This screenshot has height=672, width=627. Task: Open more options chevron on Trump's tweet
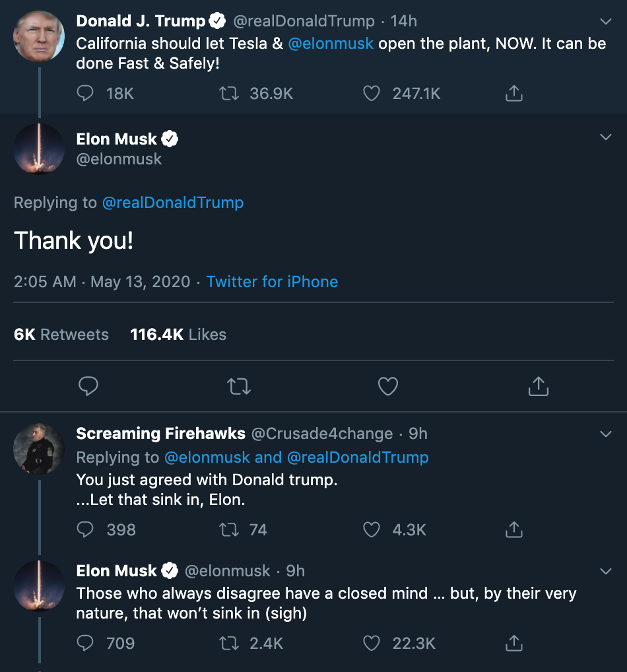pos(605,22)
